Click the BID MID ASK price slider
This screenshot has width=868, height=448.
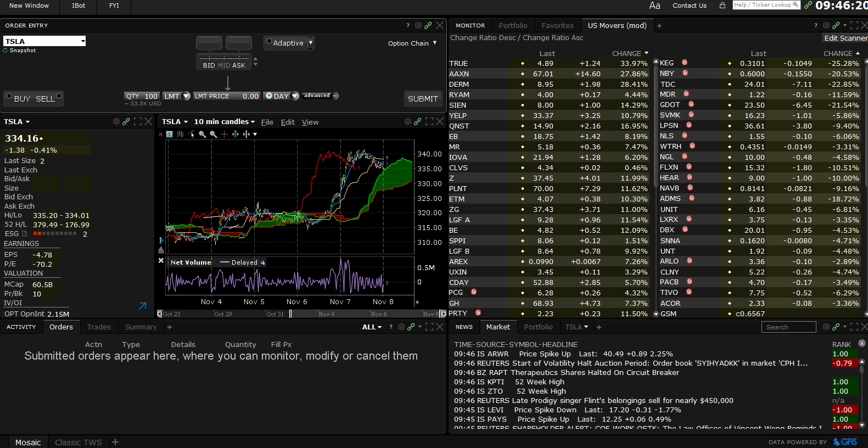pos(224,61)
